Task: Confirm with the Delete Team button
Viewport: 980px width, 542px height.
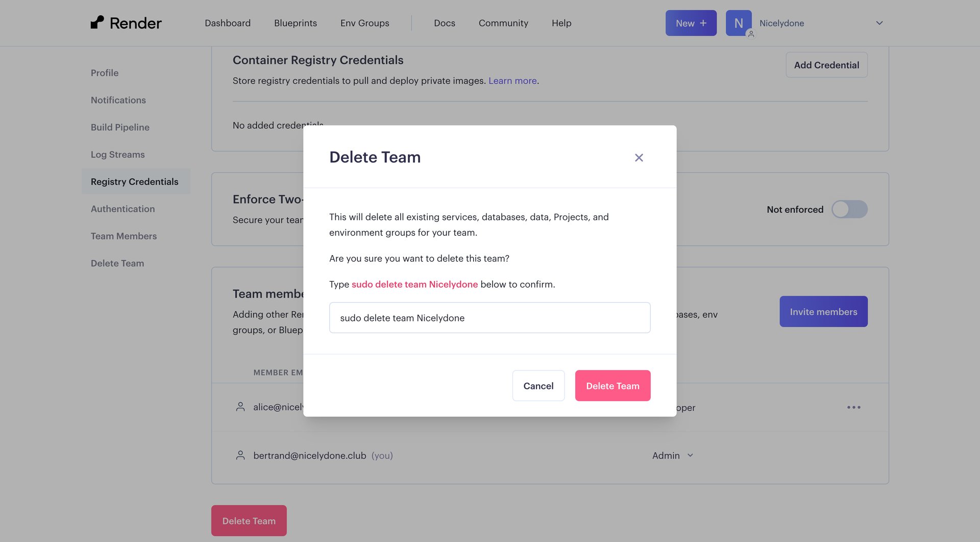Action: [612, 385]
